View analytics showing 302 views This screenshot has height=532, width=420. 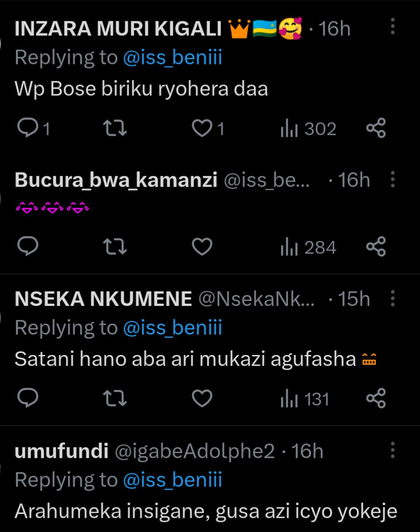point(308,129)
